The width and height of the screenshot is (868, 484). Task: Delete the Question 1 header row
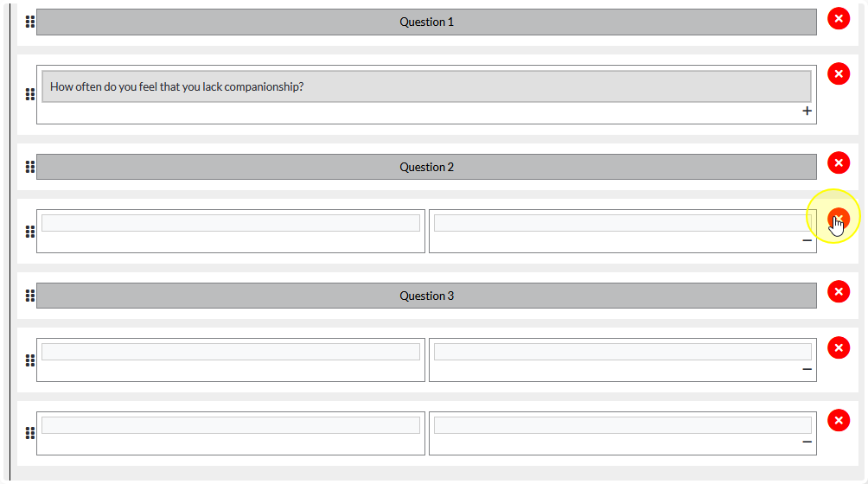tap(839, 18)
